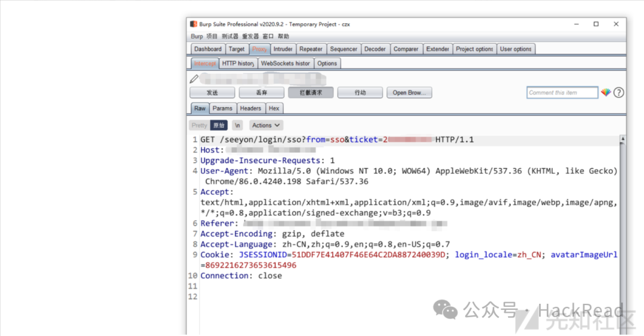Open the User options tab
The image size is (644, 336).
[x=515, y=49]
